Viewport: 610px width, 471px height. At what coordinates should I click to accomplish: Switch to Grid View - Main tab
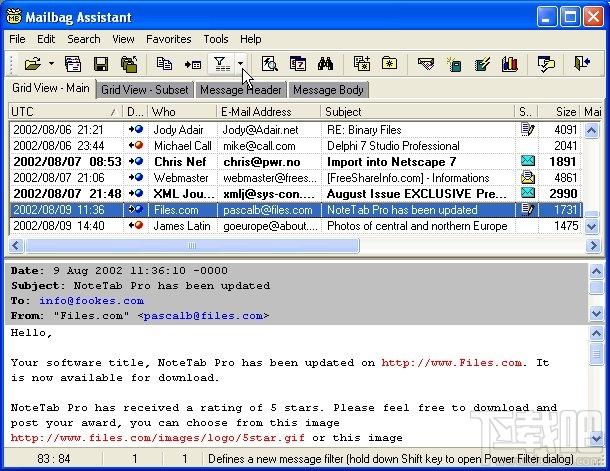tap(51, 88)
